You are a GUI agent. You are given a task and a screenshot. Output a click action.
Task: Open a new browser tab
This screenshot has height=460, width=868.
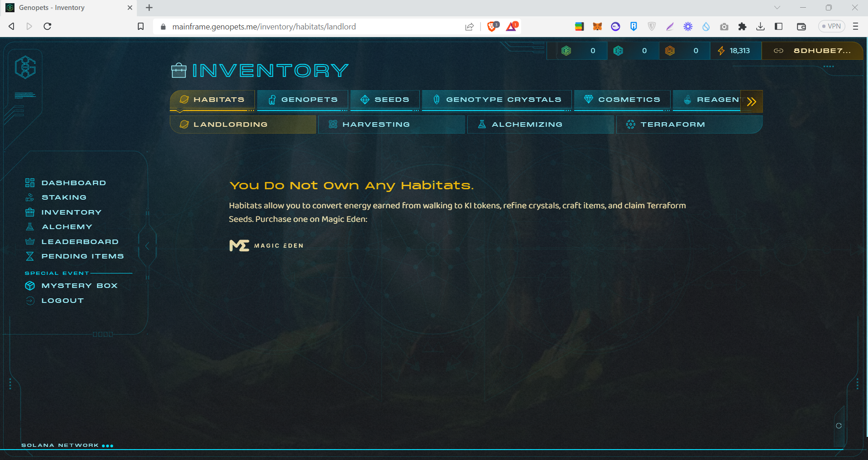149,8
